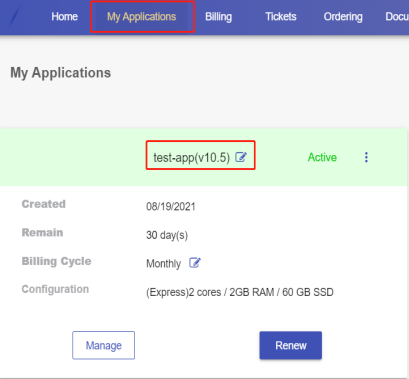
Task: Click the logo in the navigation bar
Action: [14, 17]
